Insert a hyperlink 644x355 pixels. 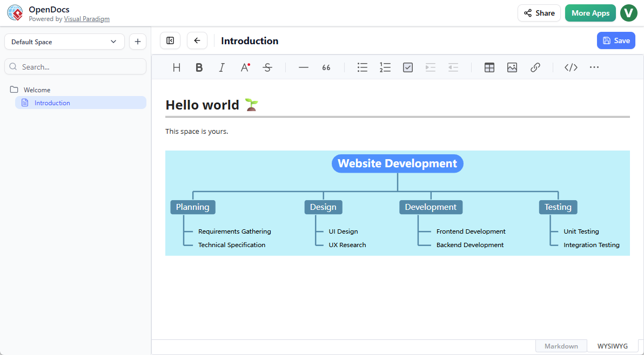[x=535, y=67]
